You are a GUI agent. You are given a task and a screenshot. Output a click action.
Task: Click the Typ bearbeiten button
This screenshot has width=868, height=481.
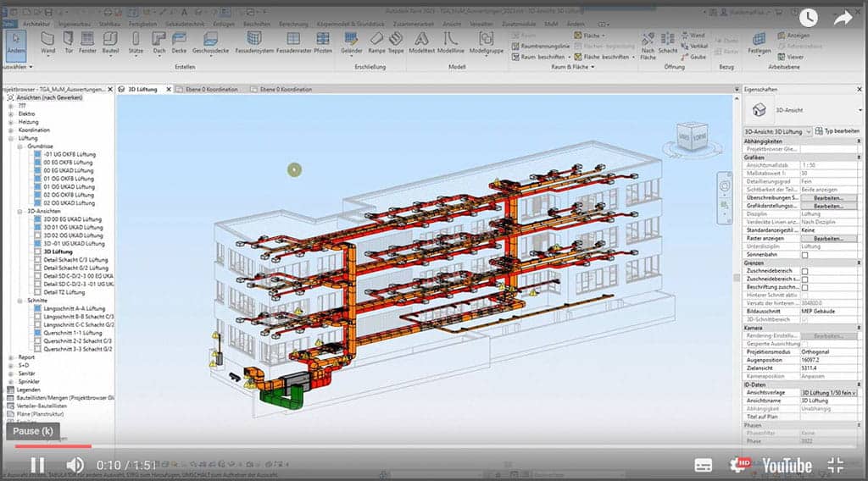[x=837, y=131]
